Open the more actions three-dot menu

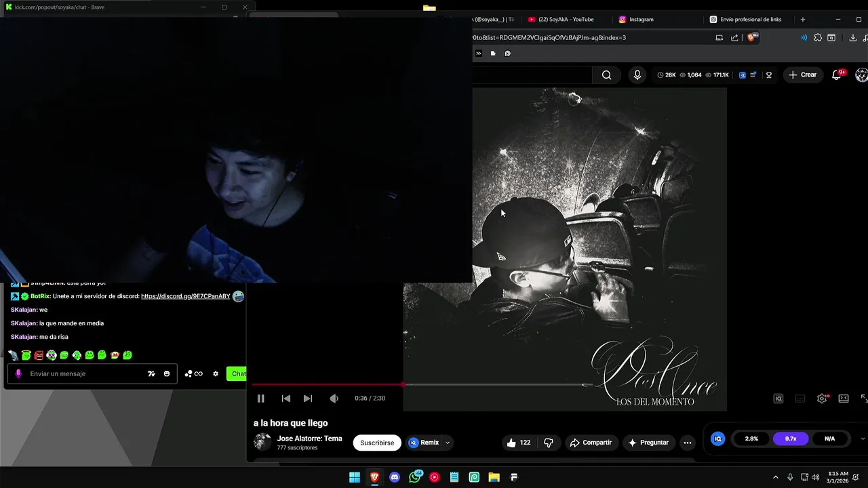(688, 443)
